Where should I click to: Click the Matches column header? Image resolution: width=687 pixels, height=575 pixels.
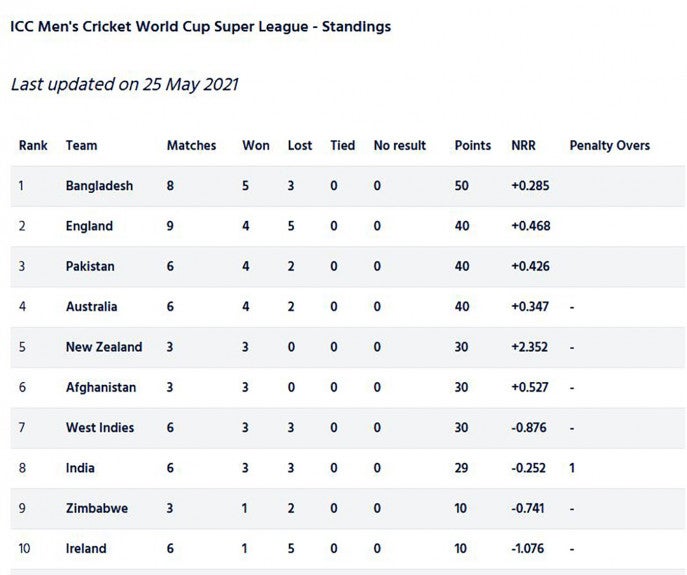pyautogui.click(x=191, y=146)
